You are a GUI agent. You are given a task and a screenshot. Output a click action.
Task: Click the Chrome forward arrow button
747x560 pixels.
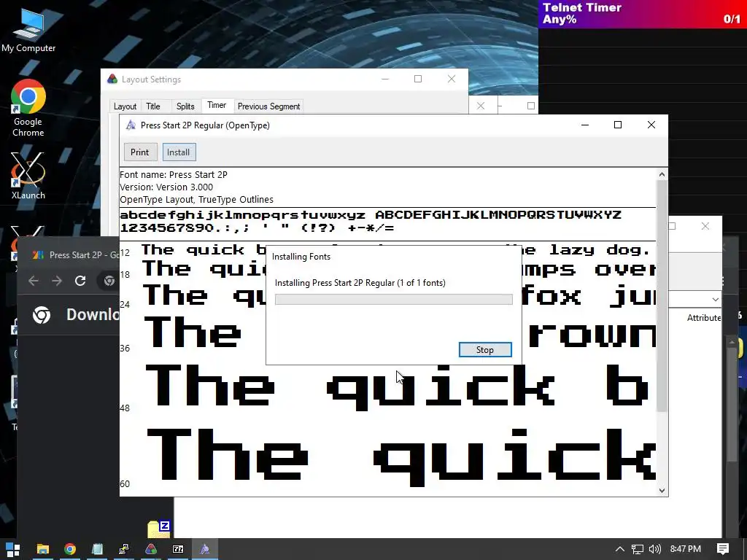(x=57, y=281)
